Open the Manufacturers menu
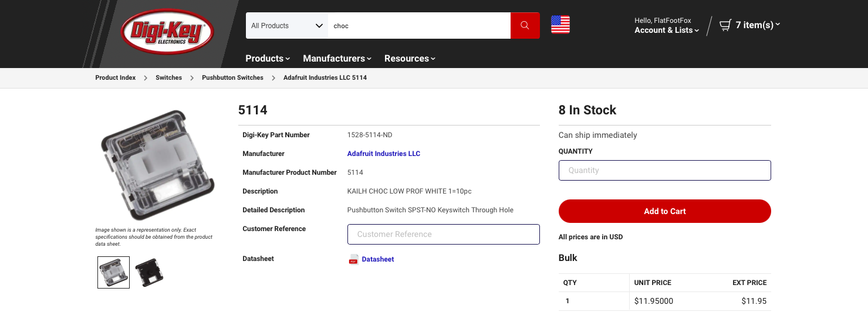 337,58
